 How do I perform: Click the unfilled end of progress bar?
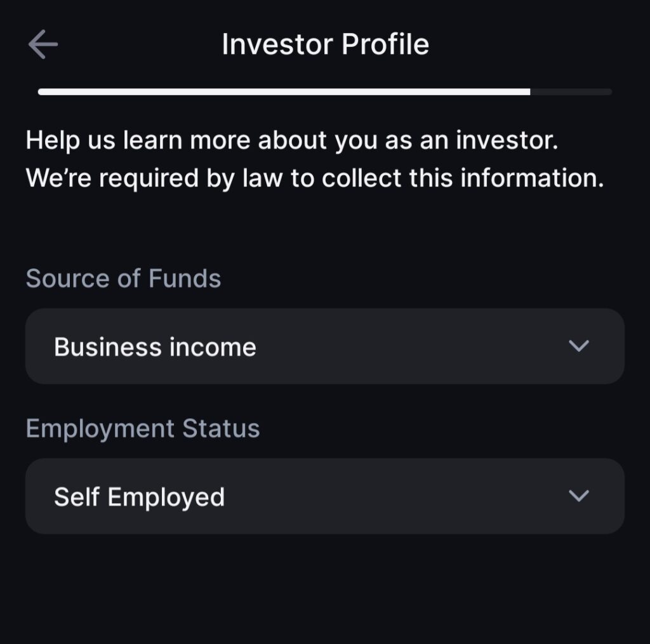pyautogui.click(x=571, y=92)
